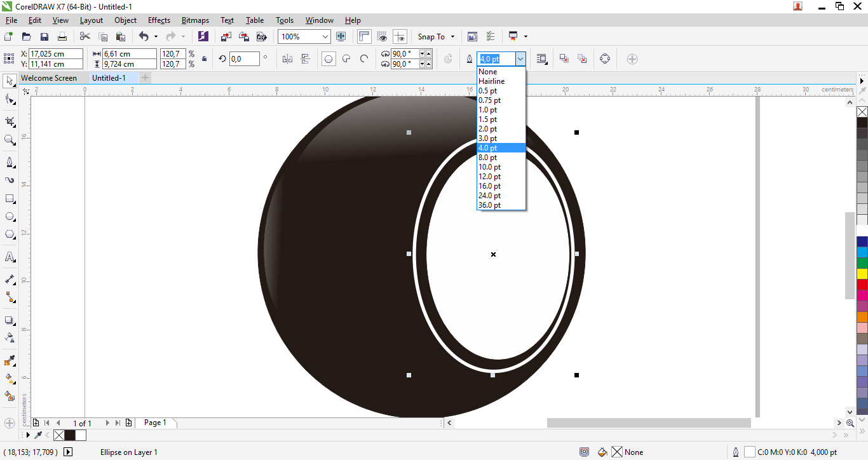Select the Ellipse tool
The image size is (868, 460).
9,217
